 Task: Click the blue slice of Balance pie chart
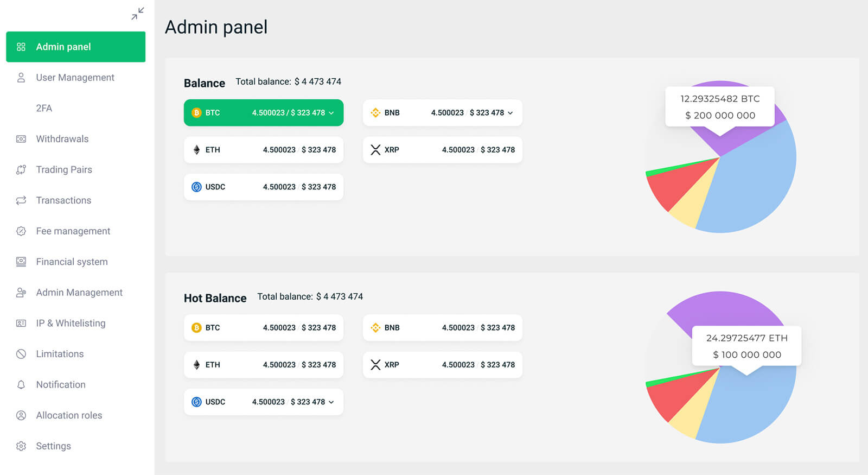click(x=754, y=179)
